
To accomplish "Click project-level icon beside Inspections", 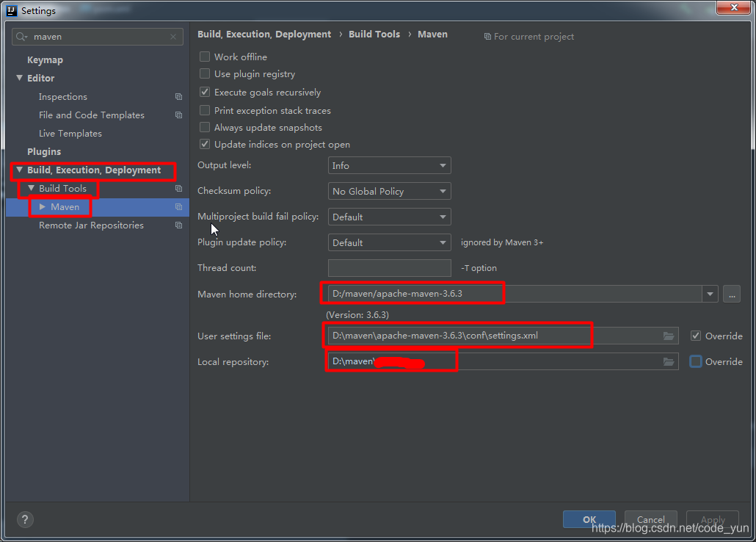I will coord(179,96).
